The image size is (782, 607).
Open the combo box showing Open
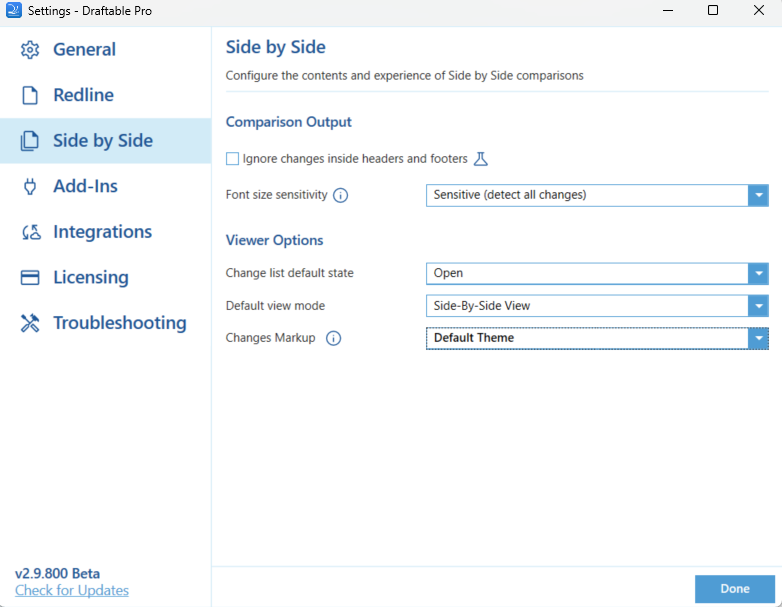point(597,273)
